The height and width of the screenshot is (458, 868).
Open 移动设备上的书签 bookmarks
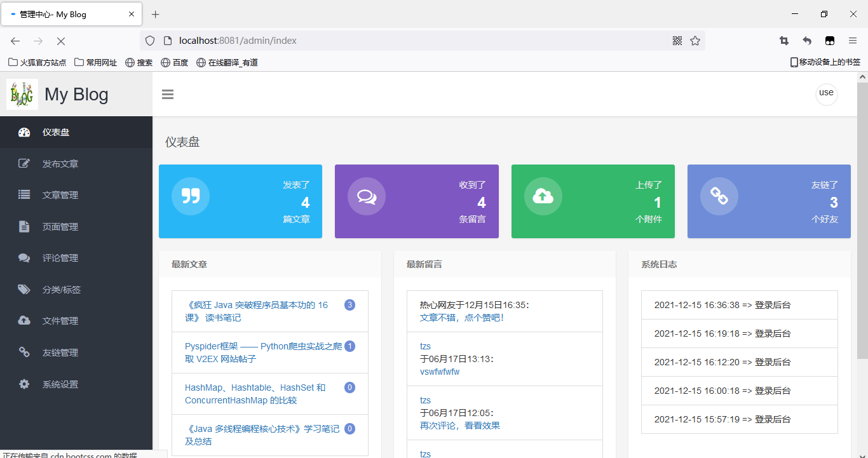(825, 62)
